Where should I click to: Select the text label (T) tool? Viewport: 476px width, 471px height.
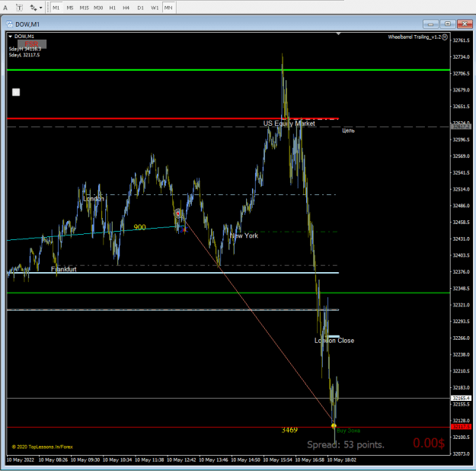(19, 8)
